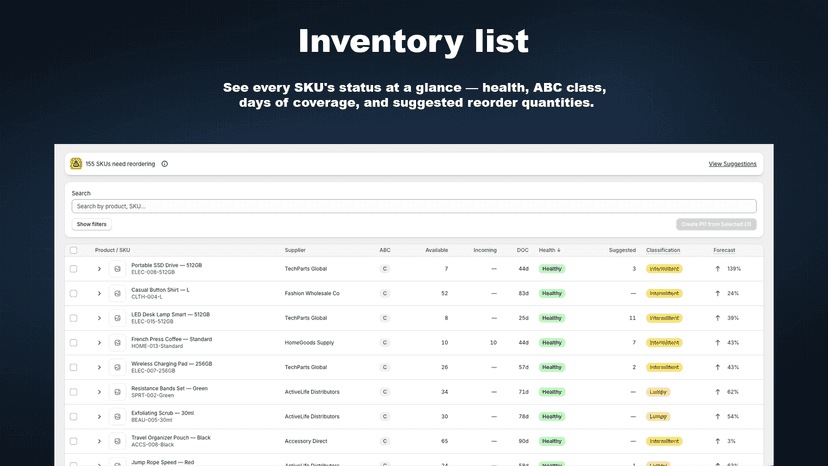The image size is (828, 466).
Task: Click the forecast up arrow showing 62%
Action: click(718, 392)
